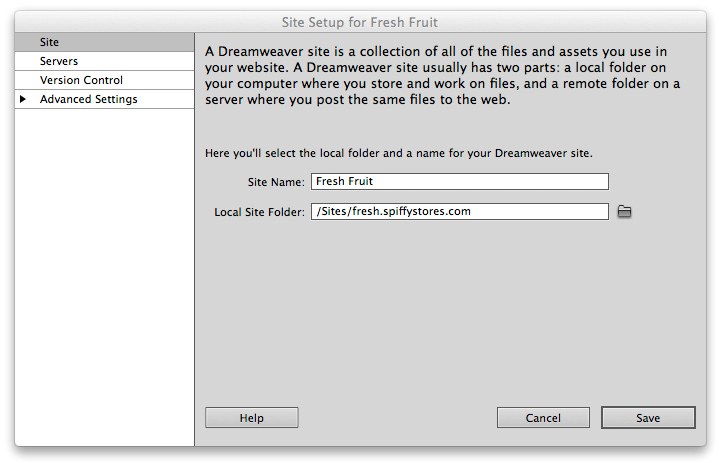Select the Site category in sidebar
The image size is (721, 463).
click(50, 42)
